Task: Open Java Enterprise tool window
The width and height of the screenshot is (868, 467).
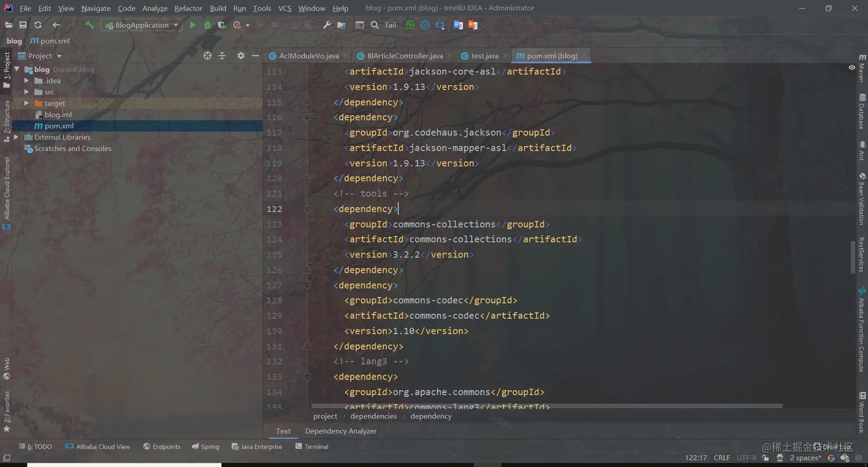Action: coord(257,446)
